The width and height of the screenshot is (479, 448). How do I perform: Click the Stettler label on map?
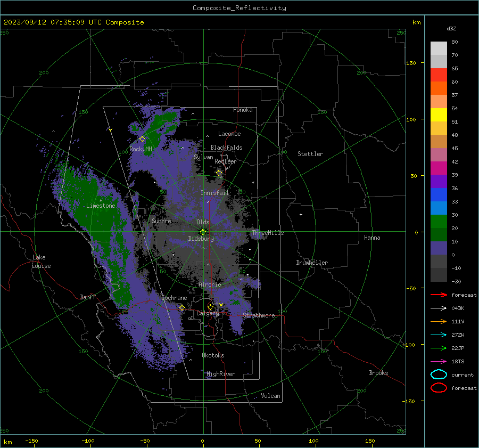[x=310, y=154]
